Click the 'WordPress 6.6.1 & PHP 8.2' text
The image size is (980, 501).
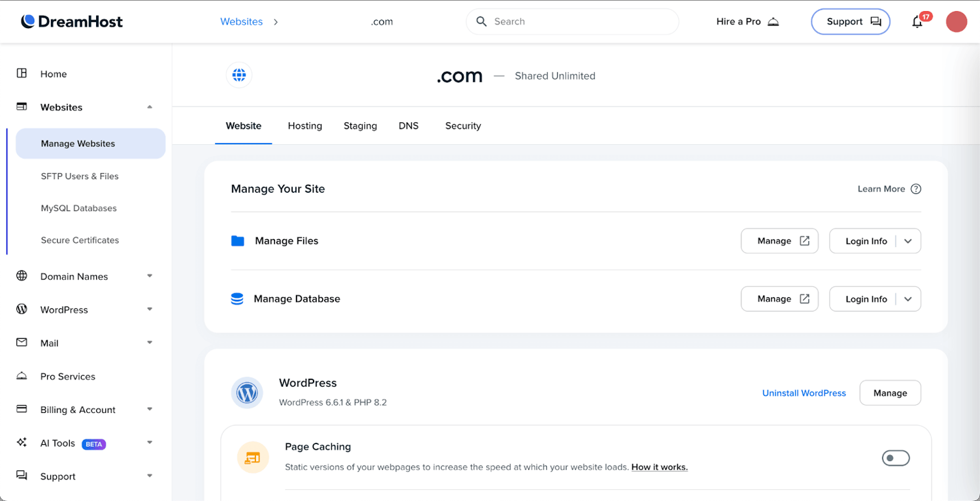coord(333,402)
